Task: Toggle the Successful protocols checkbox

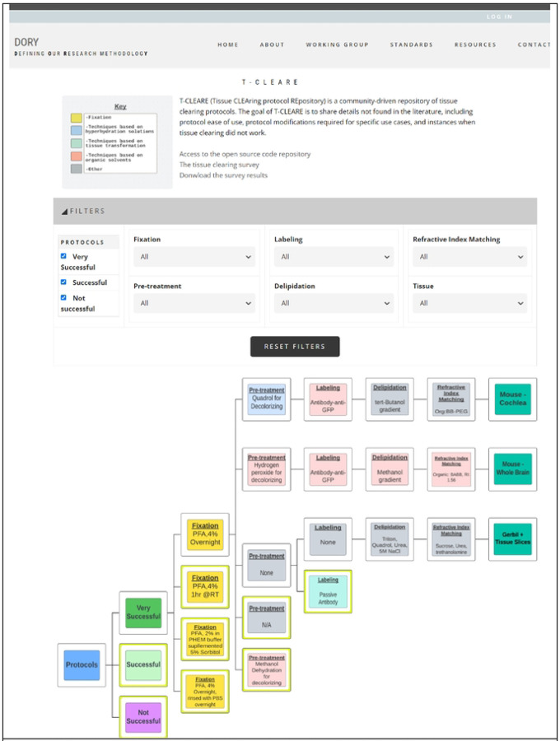Action: 64,282
